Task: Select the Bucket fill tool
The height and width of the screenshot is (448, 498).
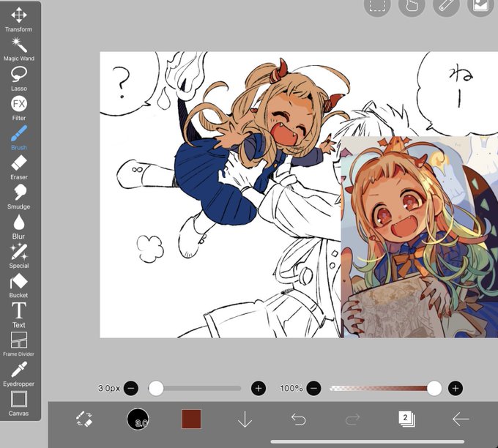Action: [19, 285]
